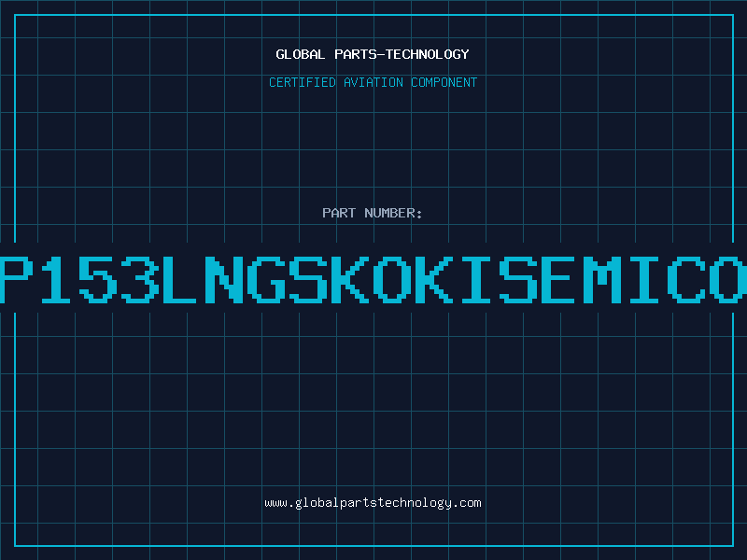This screenshot has height=560, width=747.
Task: Click the P153LNGSKOKISEMICO part number
Action: pos(373,279)
